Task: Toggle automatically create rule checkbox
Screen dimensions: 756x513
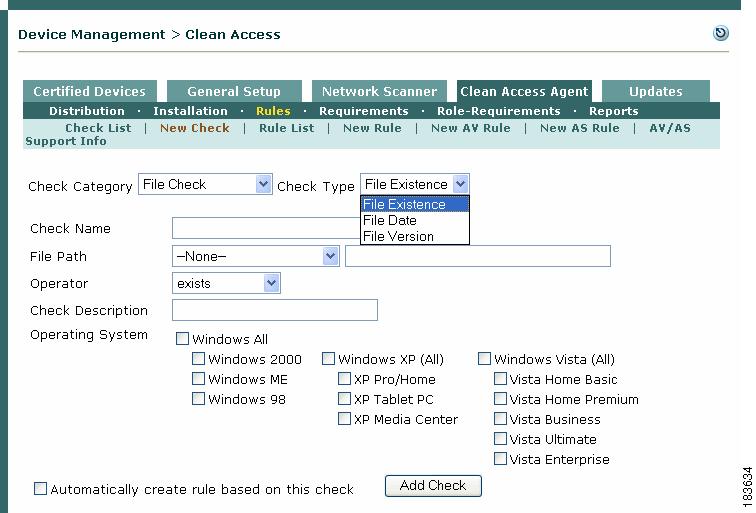Action: coord(40,488)
